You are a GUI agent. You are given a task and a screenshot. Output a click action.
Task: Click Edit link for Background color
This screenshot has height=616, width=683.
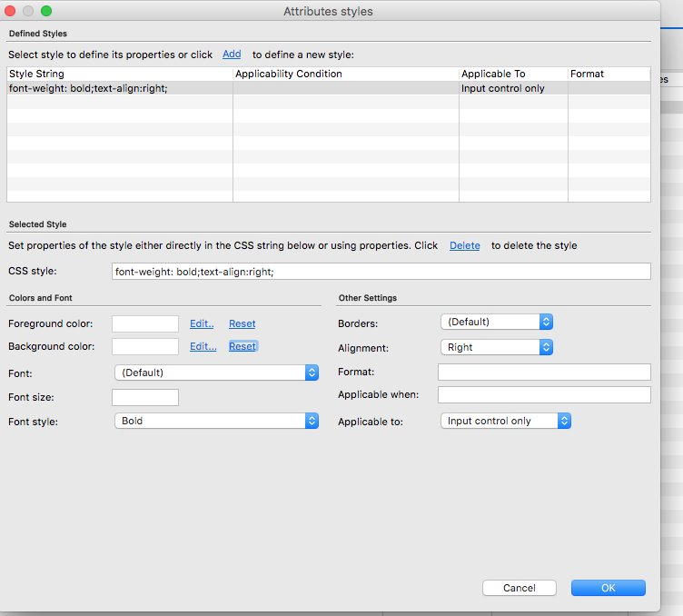click(x=203, y=346)
